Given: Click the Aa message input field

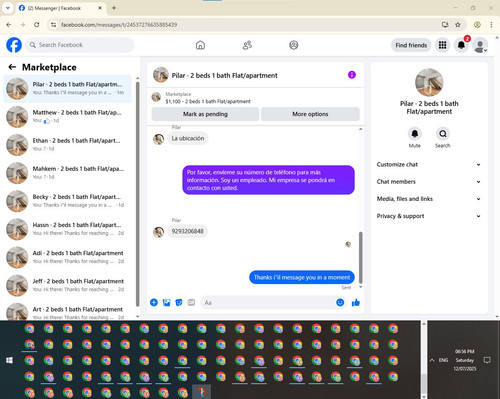Looking at the screenshot, I should pyautogui.click(x=267, y=302).
